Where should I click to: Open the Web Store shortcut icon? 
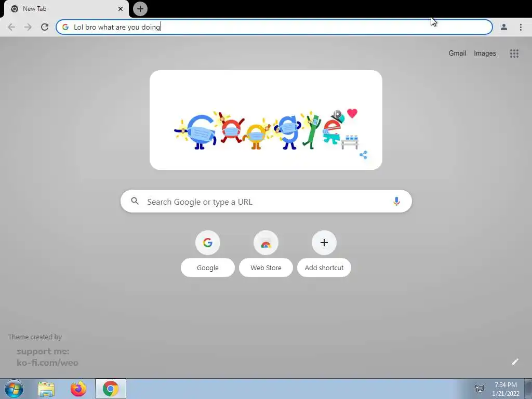(x=266, y=243)
